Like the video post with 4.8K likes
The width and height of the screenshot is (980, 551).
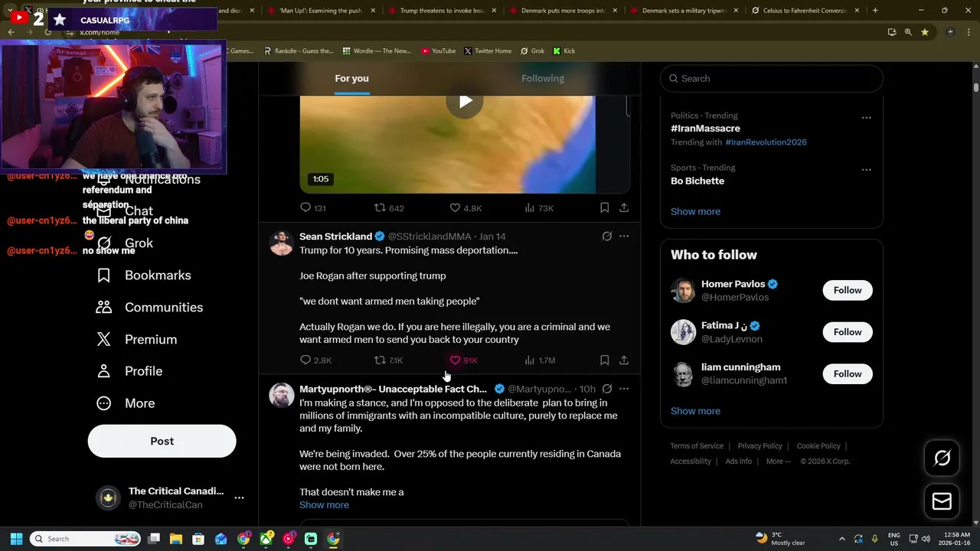[465, 208]
